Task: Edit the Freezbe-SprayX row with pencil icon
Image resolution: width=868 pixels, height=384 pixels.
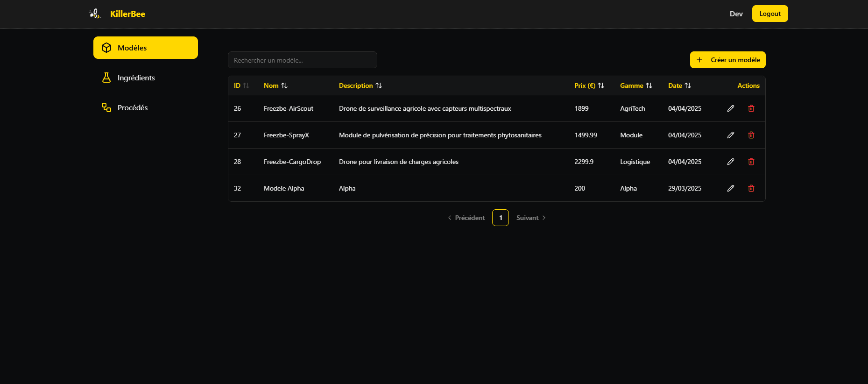Action: coord(731,135)
